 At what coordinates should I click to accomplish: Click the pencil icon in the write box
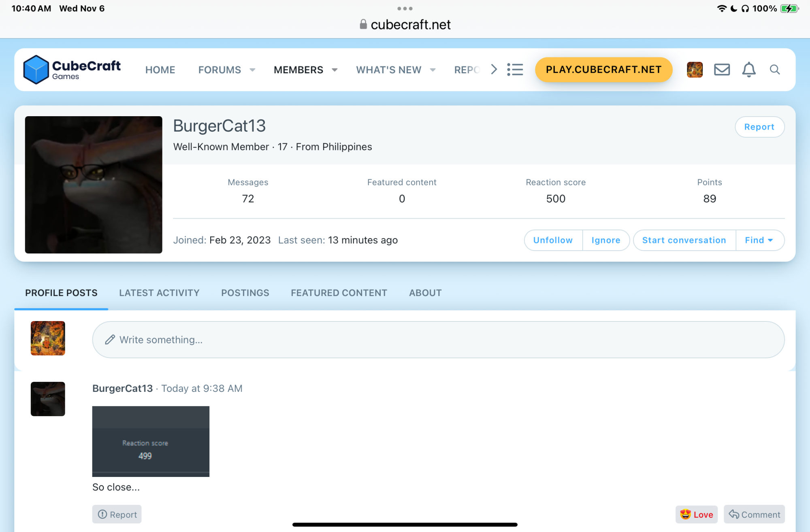pyautogui.click(x=110, y=340)
